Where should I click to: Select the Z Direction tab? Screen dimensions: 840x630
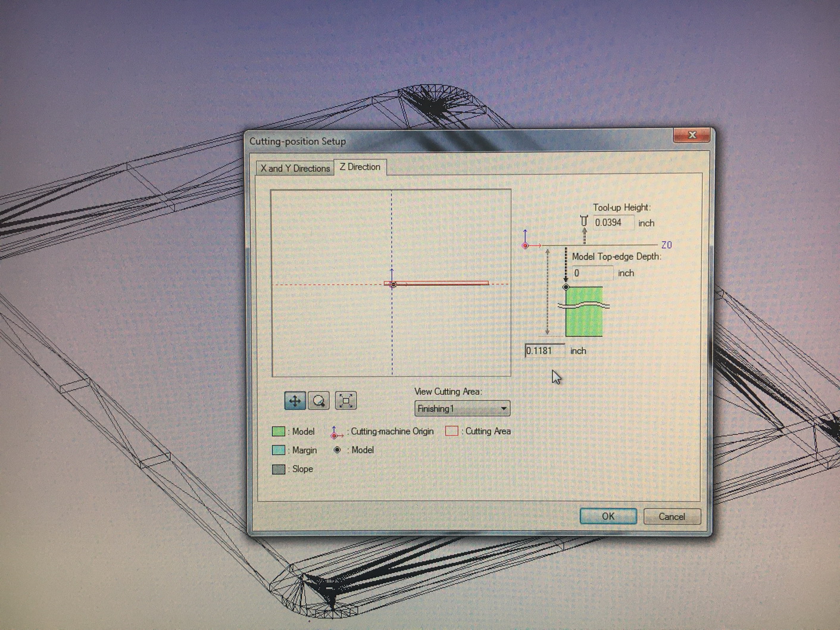(x=360, y=167)
